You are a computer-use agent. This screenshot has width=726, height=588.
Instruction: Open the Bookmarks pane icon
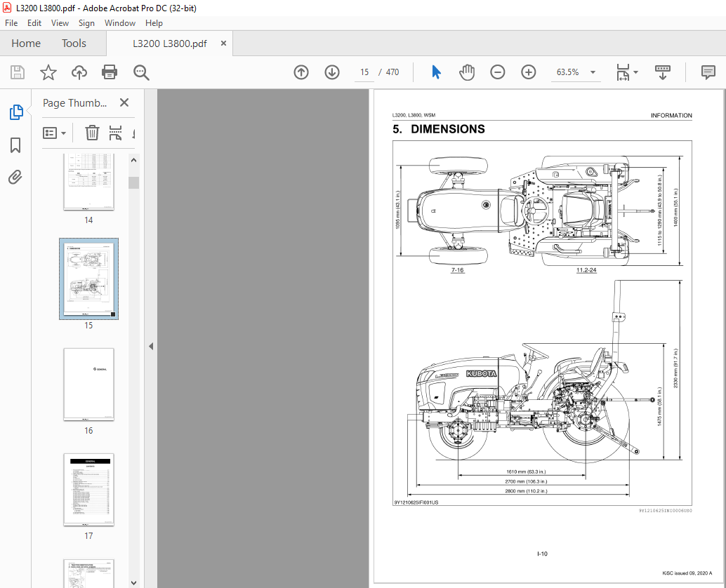15,145
